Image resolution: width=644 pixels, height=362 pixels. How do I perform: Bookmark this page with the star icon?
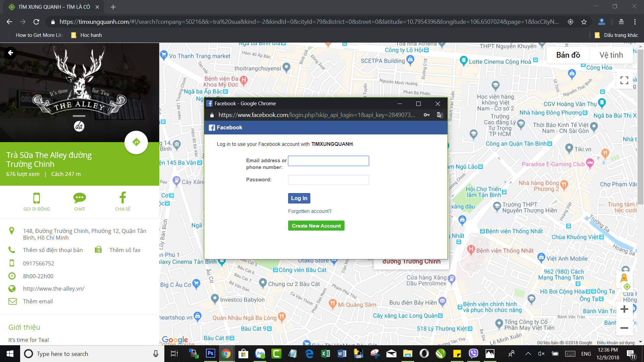[584, 22]
